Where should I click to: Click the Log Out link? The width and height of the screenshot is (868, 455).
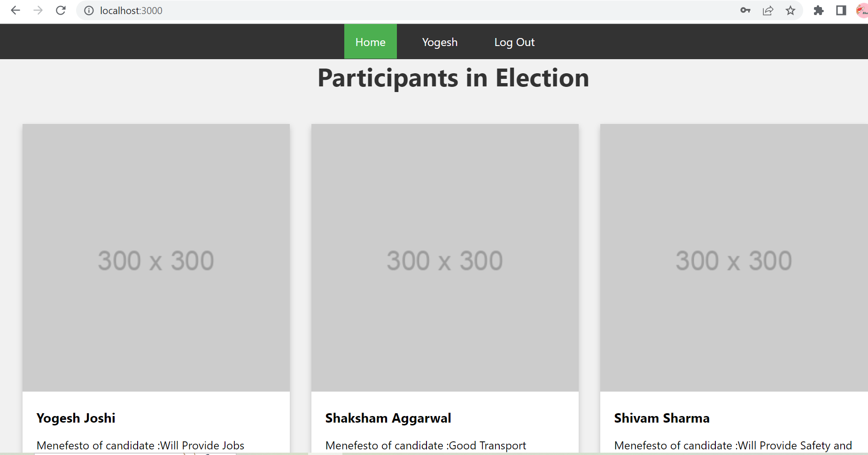[x=514, y=42]
